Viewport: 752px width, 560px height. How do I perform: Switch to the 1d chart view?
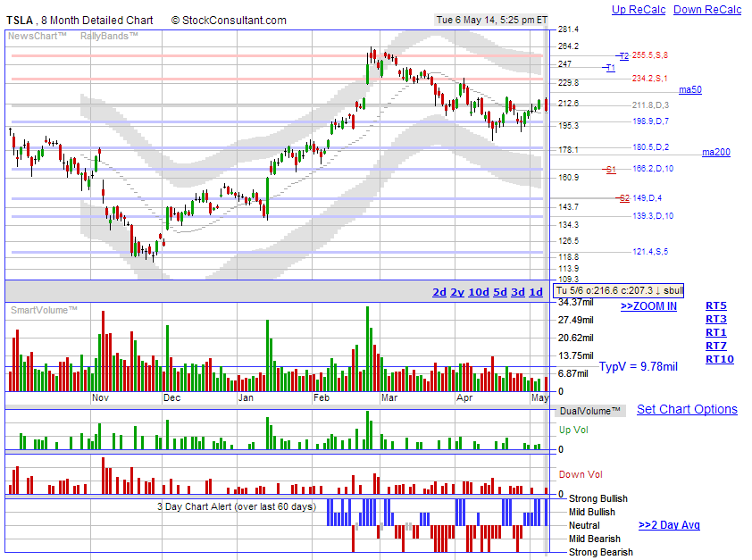(x=536, y=292)
